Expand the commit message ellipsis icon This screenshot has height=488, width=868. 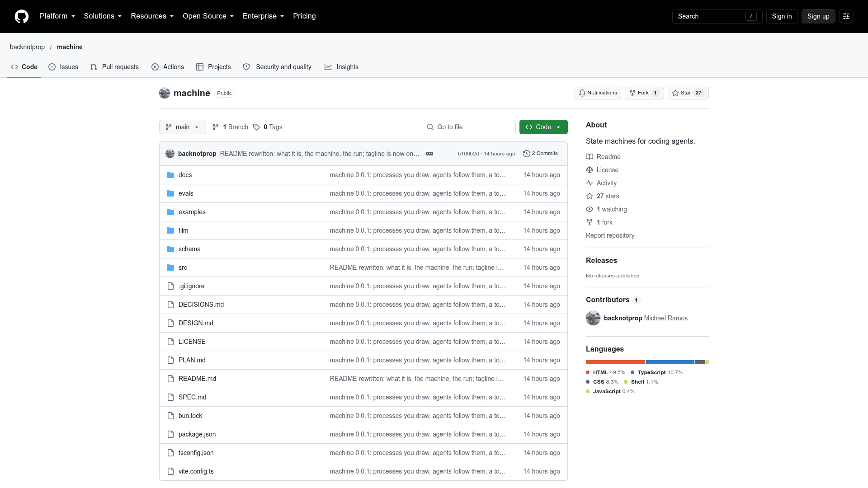point(429,154)
